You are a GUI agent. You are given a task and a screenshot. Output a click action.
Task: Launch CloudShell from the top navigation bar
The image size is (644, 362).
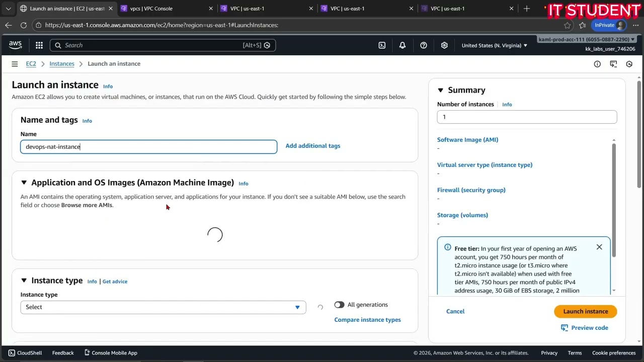click(x=382, y=45)
